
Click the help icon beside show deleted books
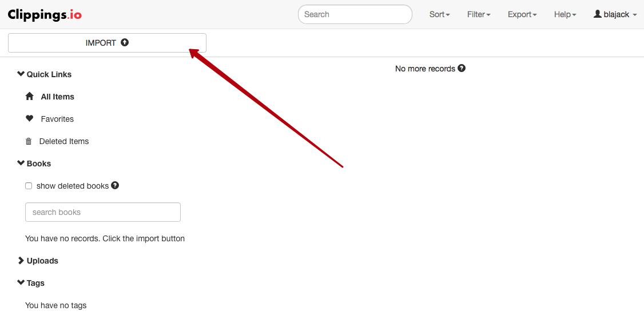115,185
